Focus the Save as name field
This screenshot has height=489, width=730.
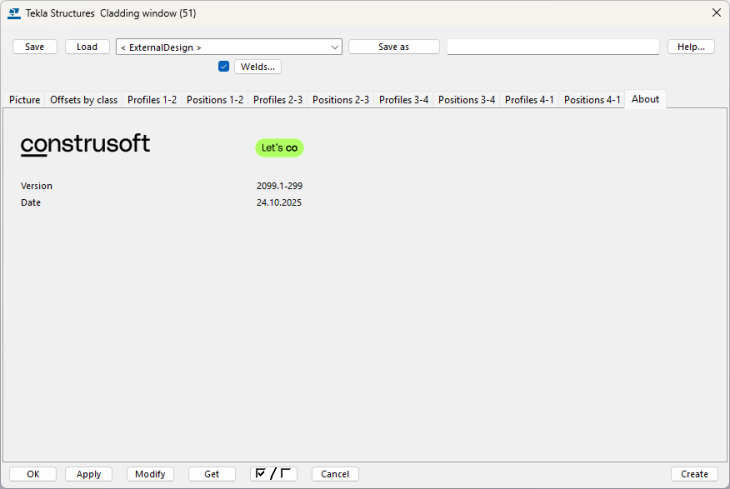(552, 47)
